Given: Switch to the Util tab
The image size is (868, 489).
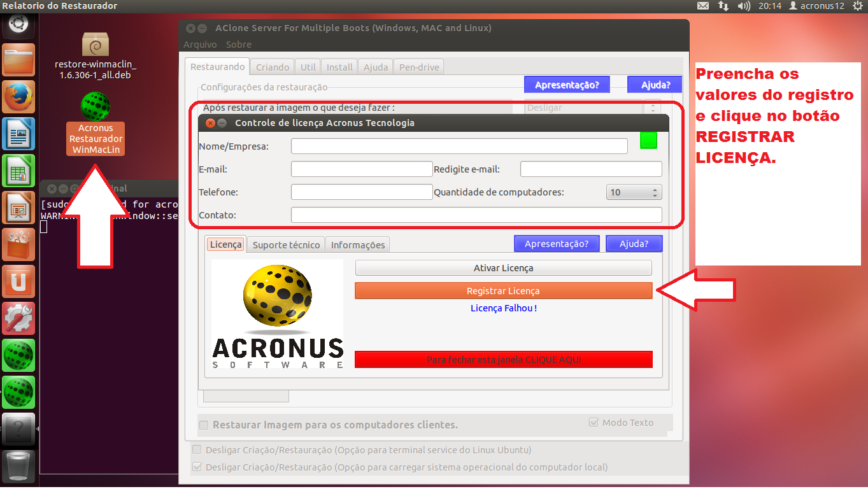Looking at the screenshot, I should click(x=308, y=67).
